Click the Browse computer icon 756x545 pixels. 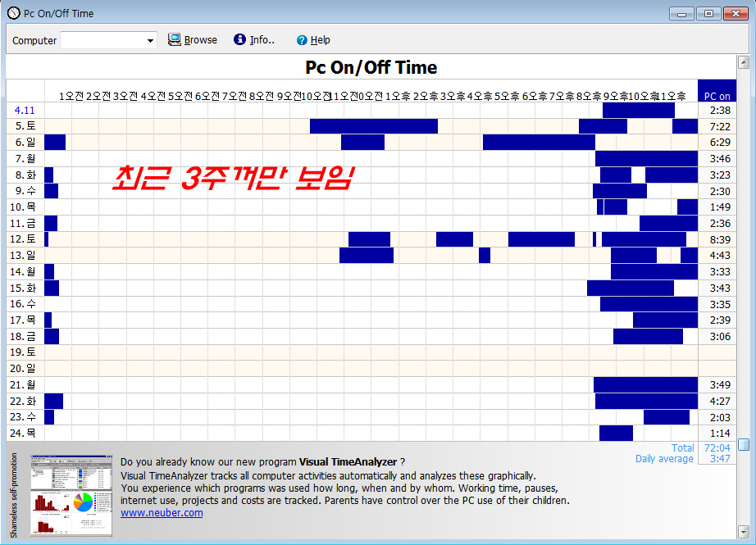coord(174,39)
